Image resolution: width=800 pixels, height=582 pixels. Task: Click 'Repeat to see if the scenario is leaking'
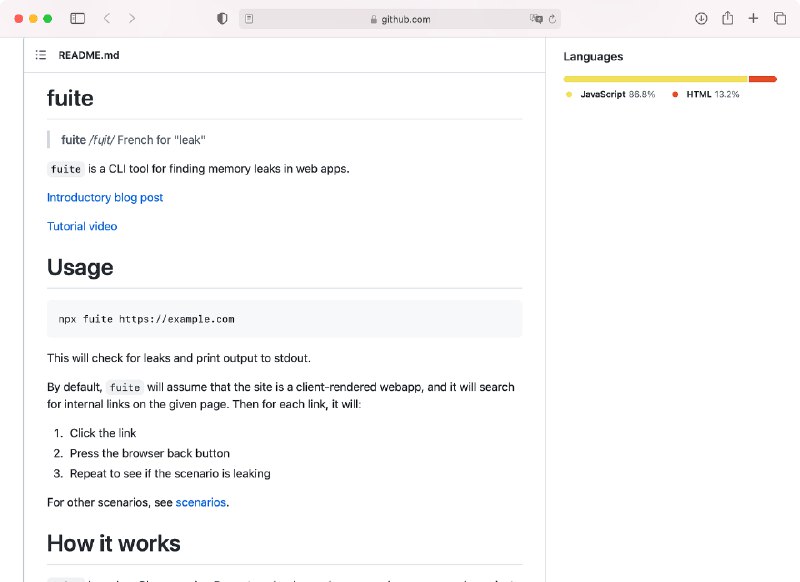(170, 474)
